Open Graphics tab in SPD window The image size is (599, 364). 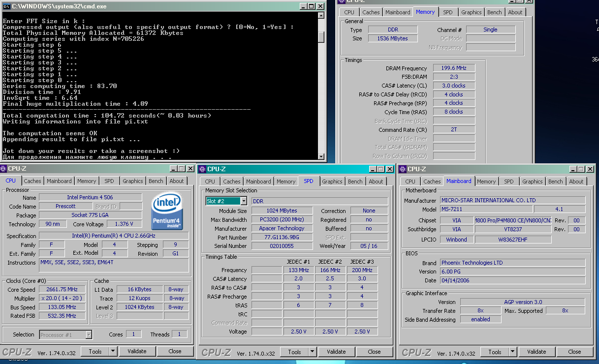pyautogui.click(x=332, y=182)
